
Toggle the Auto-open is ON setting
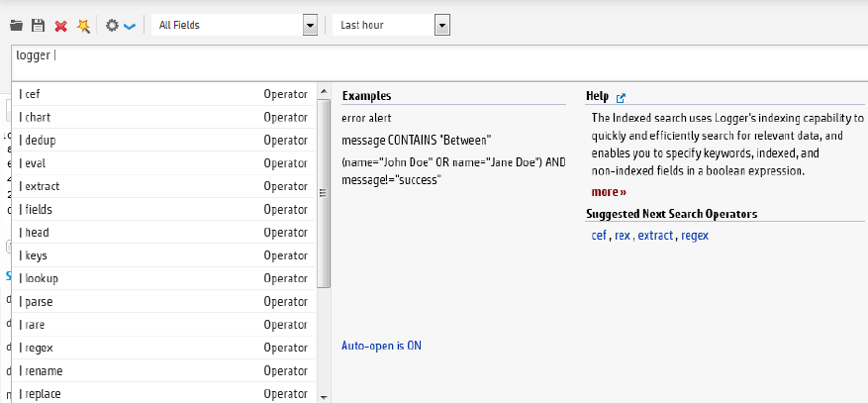[x=381, y=346]
